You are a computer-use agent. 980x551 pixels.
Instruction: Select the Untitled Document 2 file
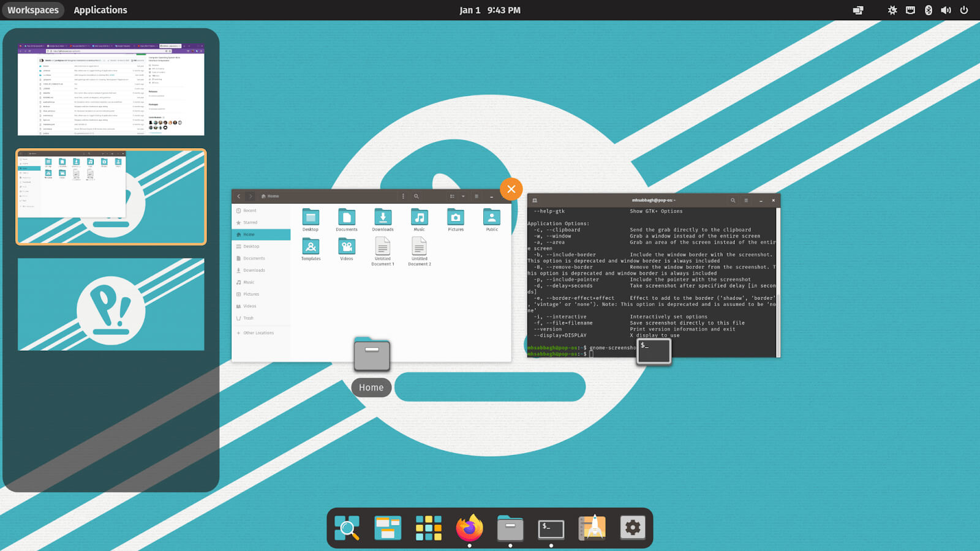click(420, 252)
